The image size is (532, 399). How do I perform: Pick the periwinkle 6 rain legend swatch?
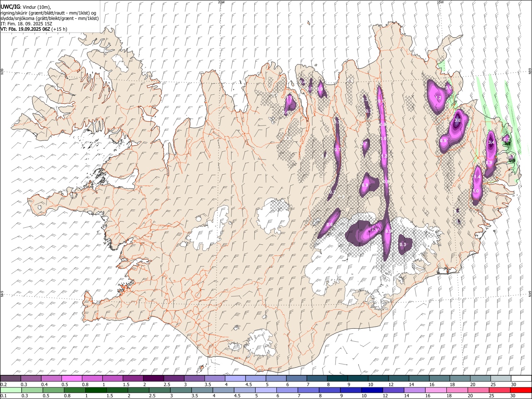[287, 390]
